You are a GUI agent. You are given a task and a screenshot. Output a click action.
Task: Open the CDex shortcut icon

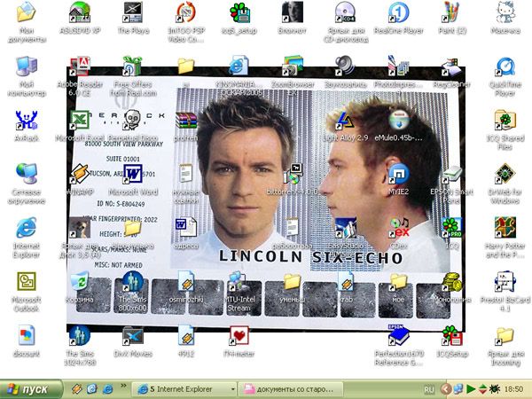399,227
